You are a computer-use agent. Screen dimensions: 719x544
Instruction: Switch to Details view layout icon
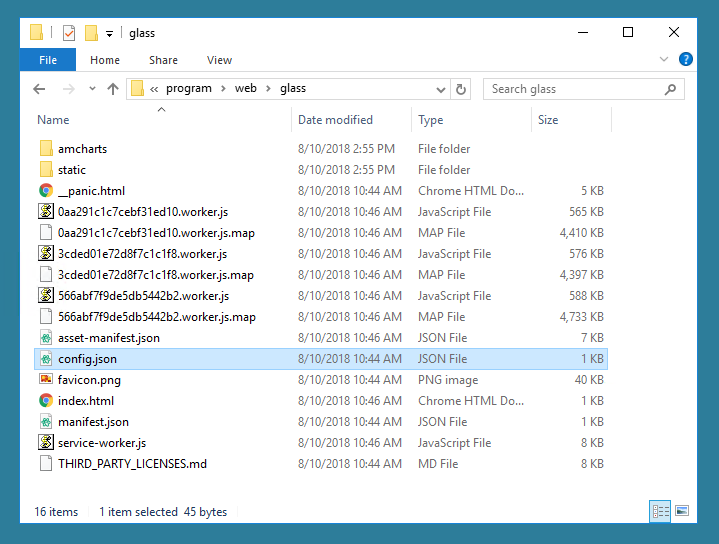click(660, 511)
